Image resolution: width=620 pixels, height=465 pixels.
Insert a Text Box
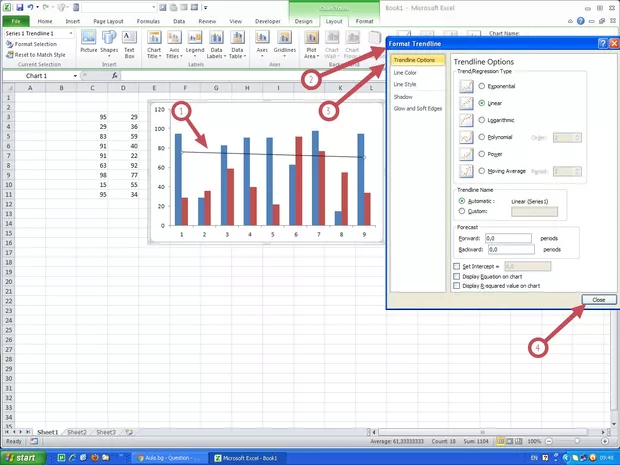(129, 41)
